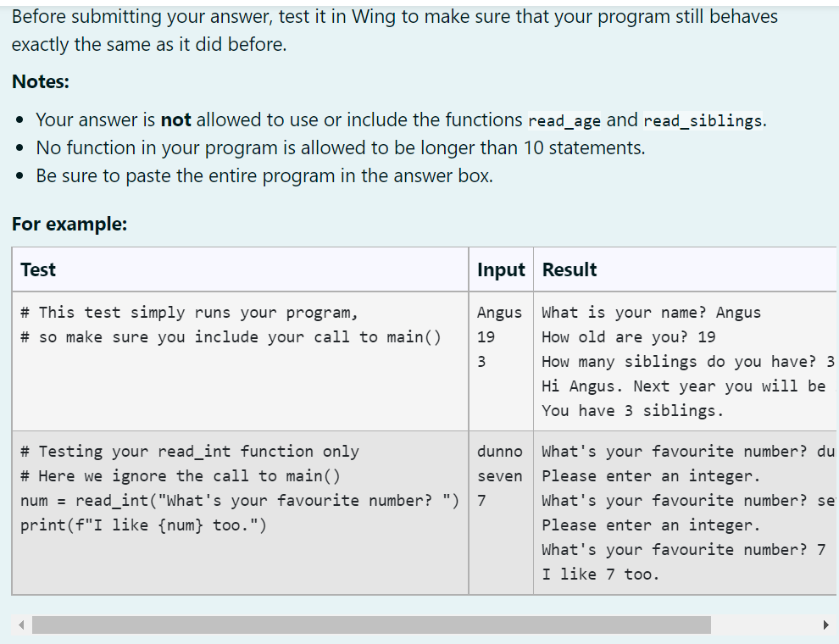Image resolution: width=839 pixels, height=644 pixels.
Task: Click the 'How old are you? 19' result line
Action: [629, 337]
